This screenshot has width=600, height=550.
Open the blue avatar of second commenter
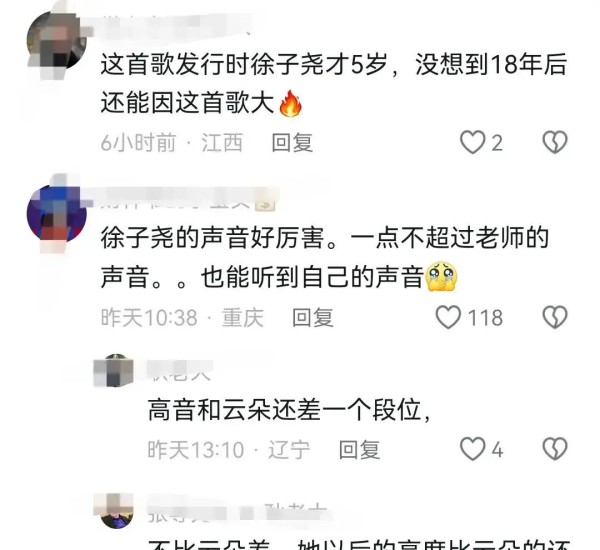point(57,214)
